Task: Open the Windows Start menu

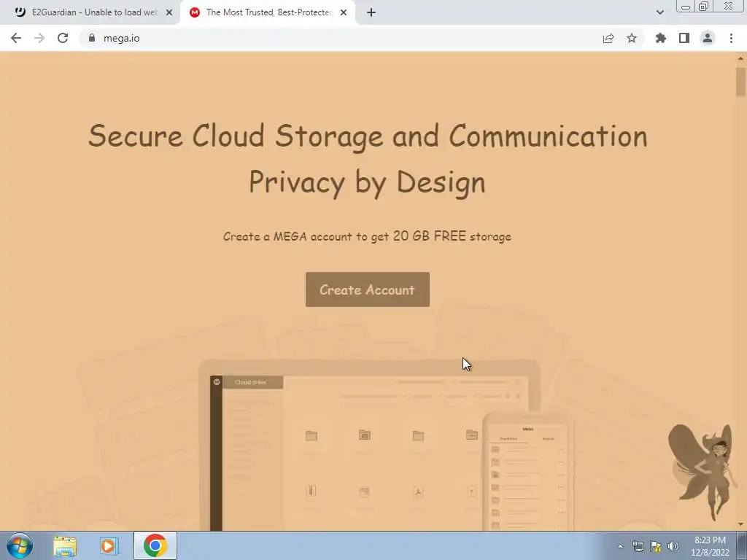Action: (20, 545)
